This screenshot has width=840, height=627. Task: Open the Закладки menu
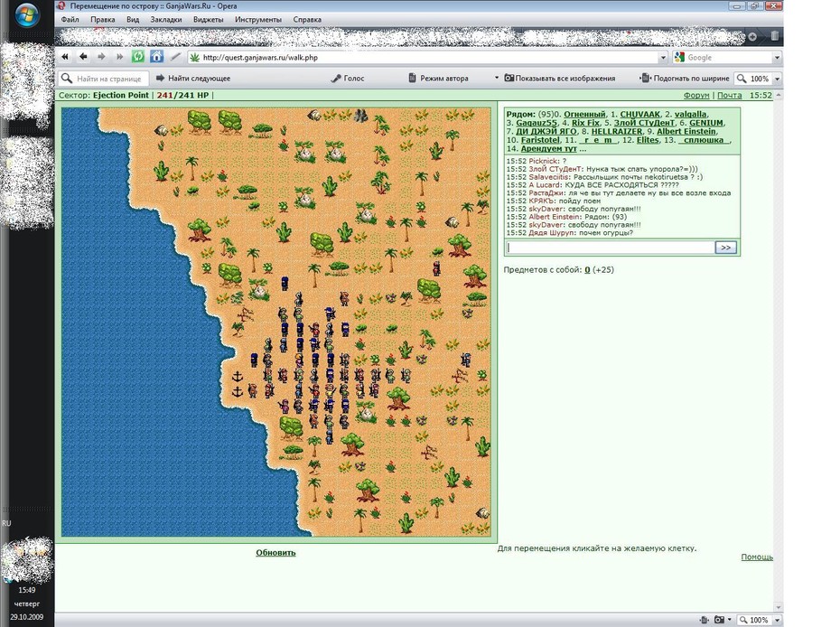pyautogui.click(x=165, y=19)
